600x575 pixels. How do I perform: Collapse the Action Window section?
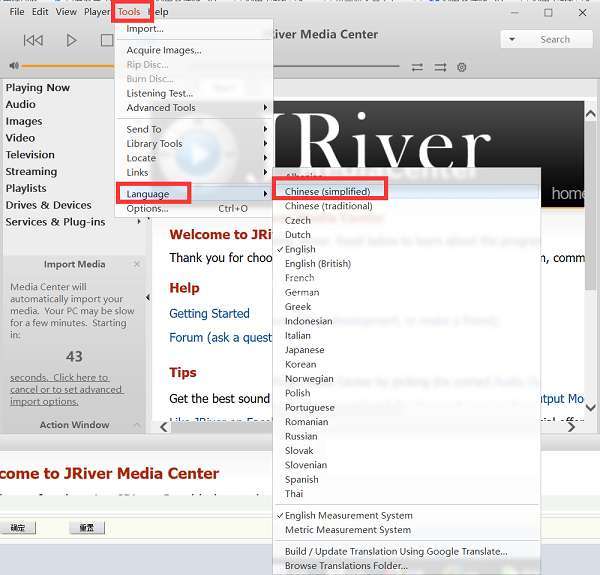[137, 425]
